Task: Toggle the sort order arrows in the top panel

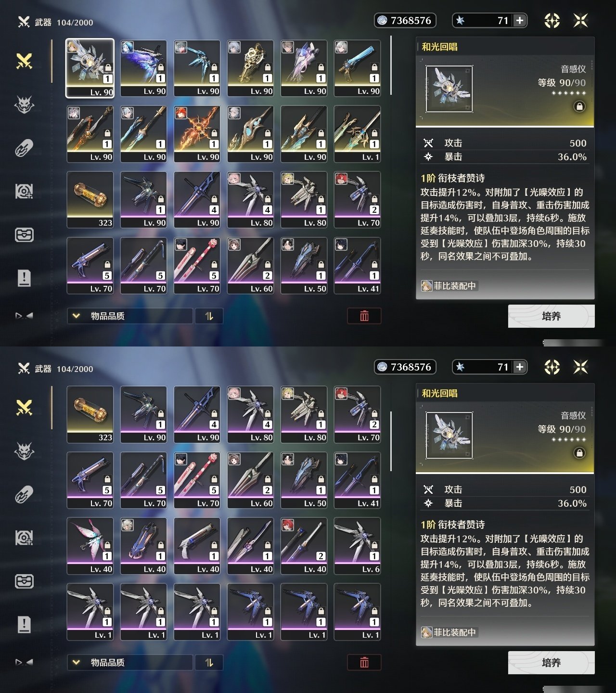Action: click(209, 316)
